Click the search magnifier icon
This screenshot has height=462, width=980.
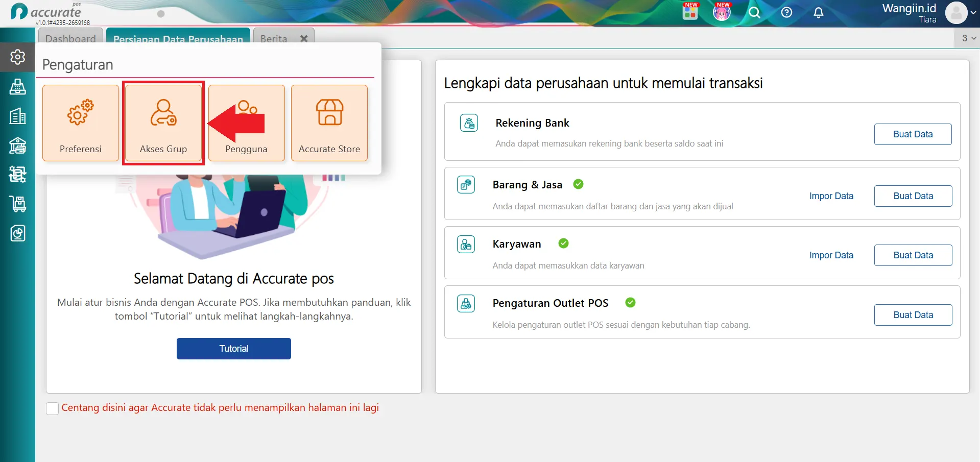(754, 12)
